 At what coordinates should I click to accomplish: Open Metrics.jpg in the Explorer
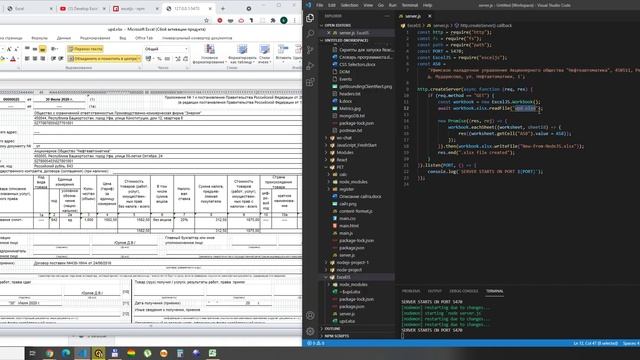(350, 109)
